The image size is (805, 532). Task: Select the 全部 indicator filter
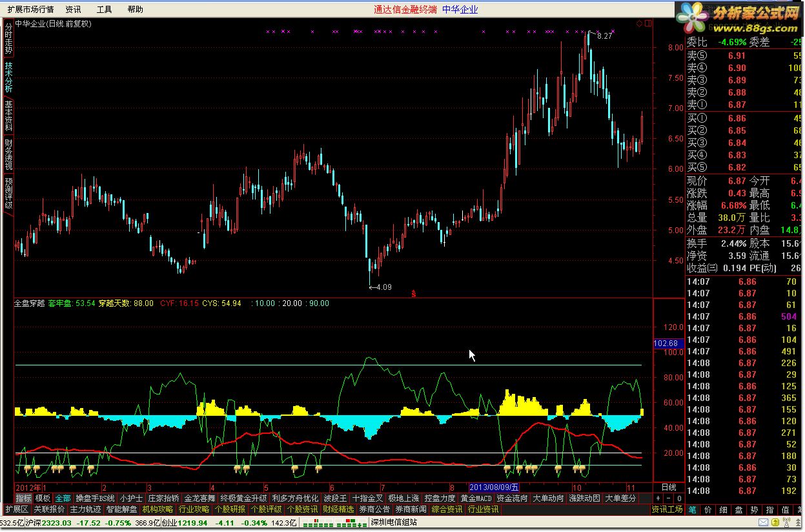(63, 498)
